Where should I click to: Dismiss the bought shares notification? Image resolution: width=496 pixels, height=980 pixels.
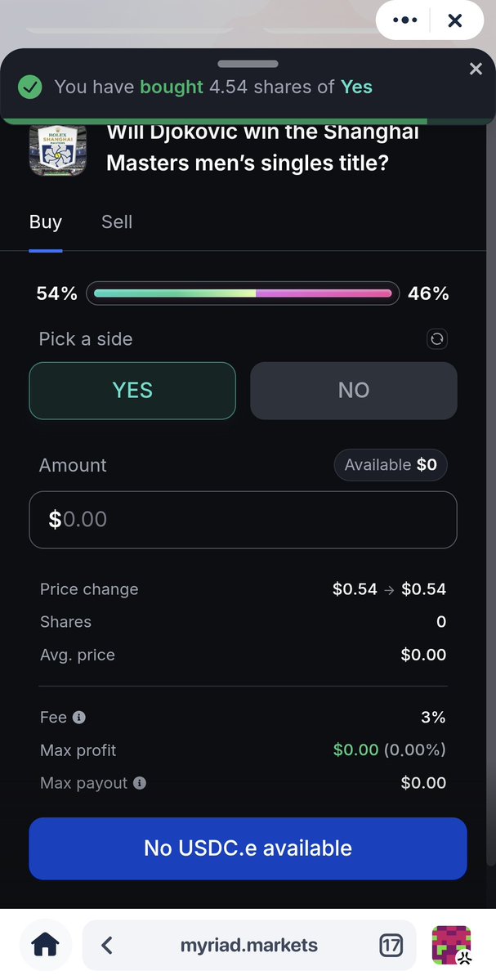click(x=476, y=69)
